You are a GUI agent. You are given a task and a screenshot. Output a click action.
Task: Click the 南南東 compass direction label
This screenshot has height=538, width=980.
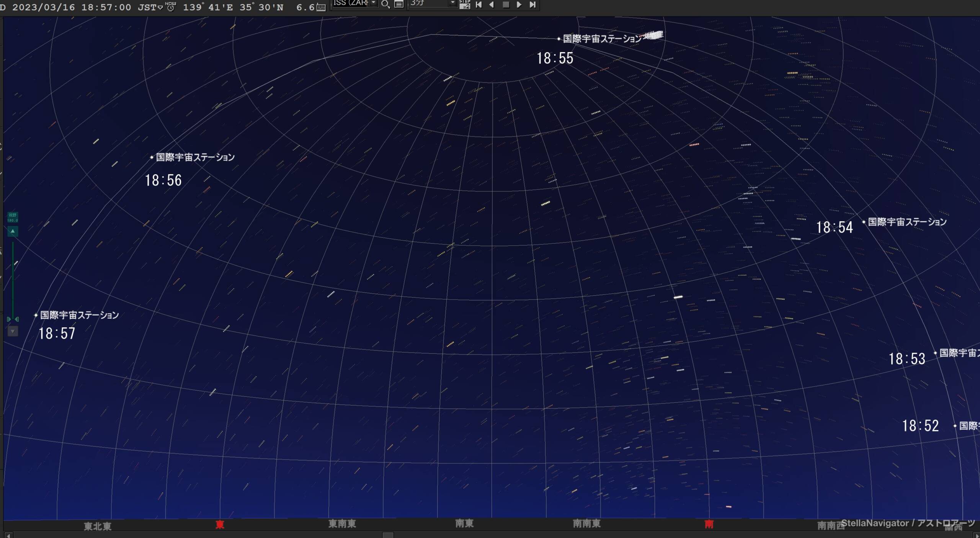point(586,523)
